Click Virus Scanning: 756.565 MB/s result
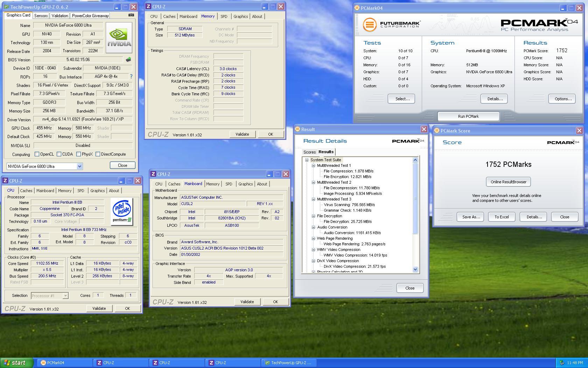Screen dimensions: 588x368 point(349,205)
